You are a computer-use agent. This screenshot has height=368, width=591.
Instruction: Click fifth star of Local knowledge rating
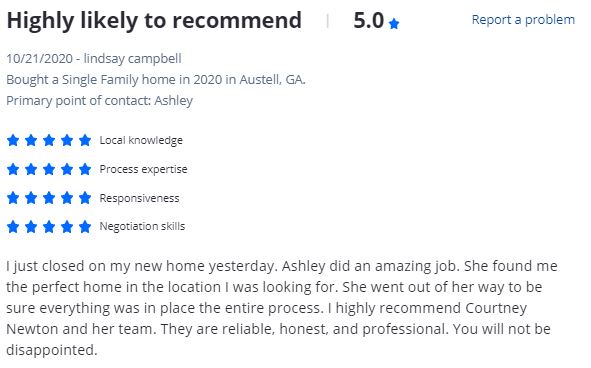coord(85,140)
